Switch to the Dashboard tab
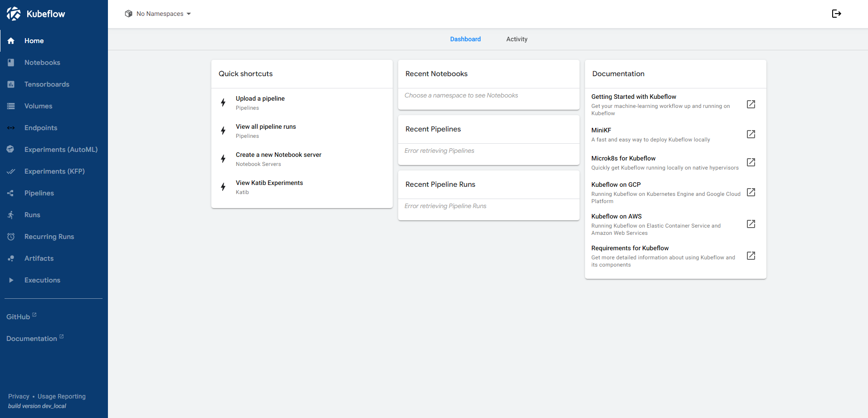Viewport: 868px width, 418px height. 465,39
